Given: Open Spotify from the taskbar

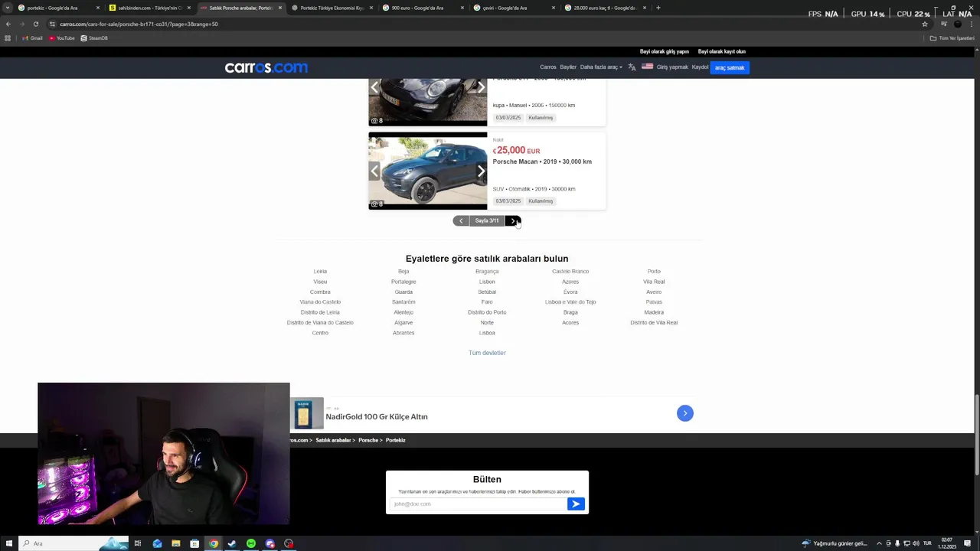Looking at the screenshot, I should [251, 543].
